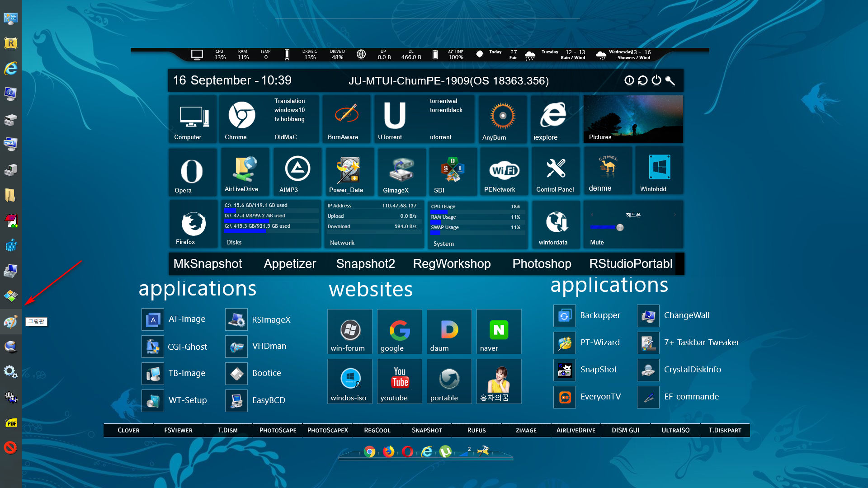Click the CLOVER button in bottom bar
Viewport: 868px width, 488px height.
coord(128,430)
